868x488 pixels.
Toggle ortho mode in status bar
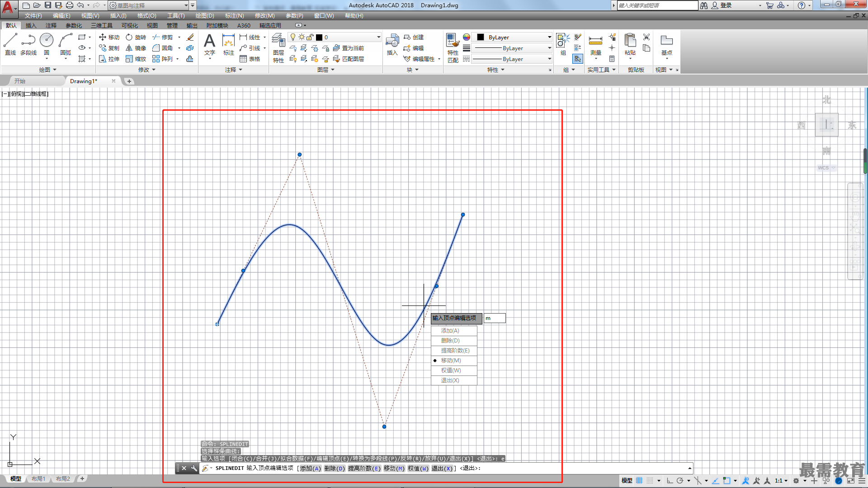[670, 480]
